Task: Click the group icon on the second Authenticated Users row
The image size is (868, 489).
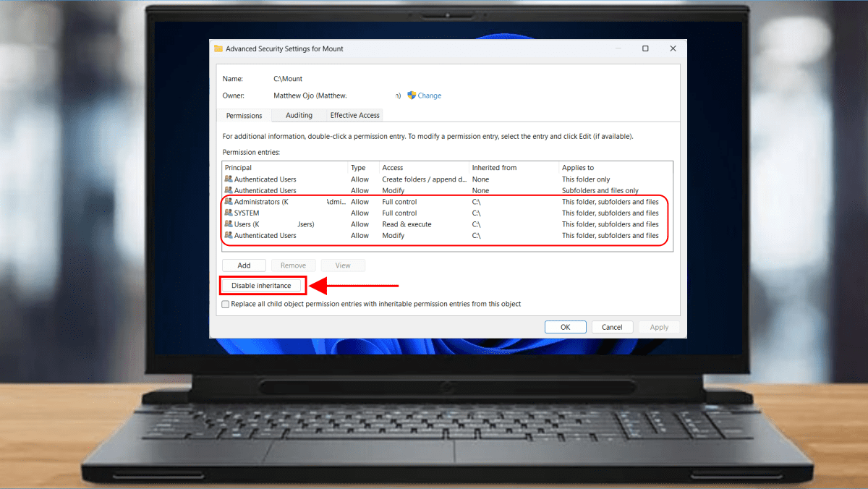Action: pos(229,190)
